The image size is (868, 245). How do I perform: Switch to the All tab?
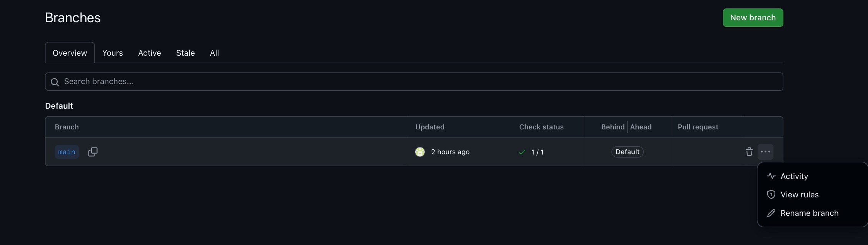click(214, 53)
